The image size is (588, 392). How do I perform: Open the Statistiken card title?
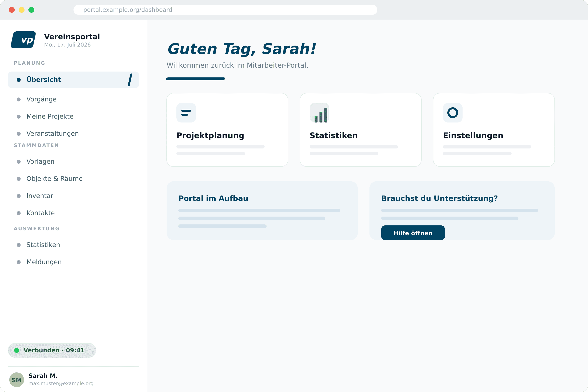[x=333, y=135]
